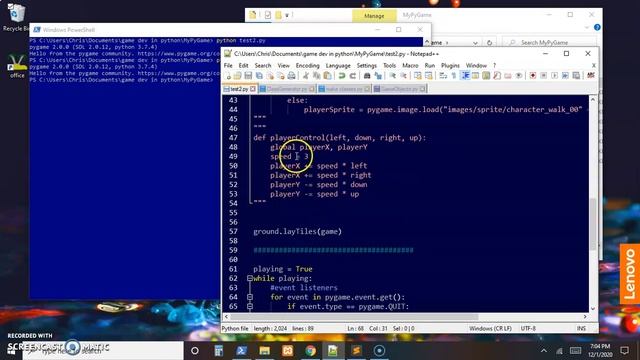Click the Paste clipboard icon
The height and width of the screenshot is (360, 640).
[327, 76]
